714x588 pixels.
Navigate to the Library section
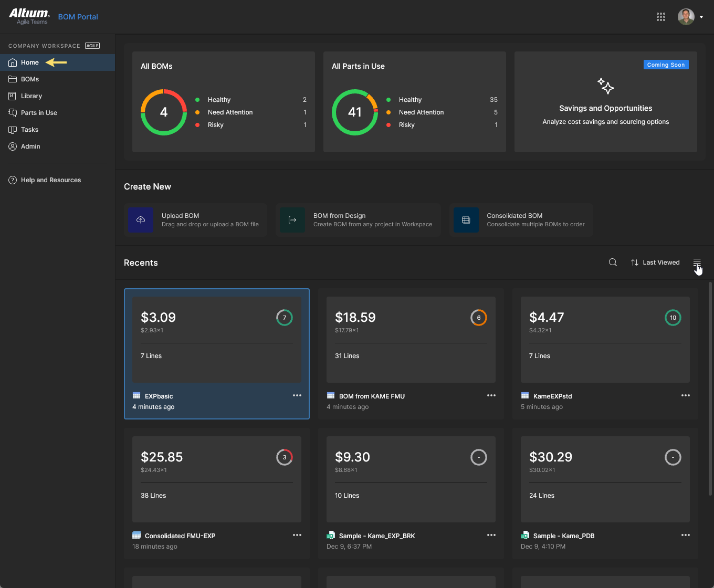click(x=31, y=96)
